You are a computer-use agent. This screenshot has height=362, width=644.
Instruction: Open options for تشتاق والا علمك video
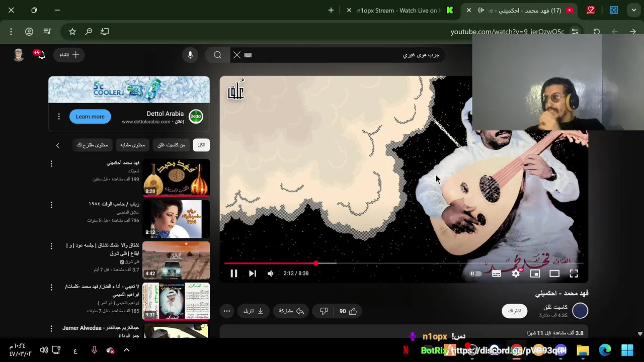[x=51, y=246]
